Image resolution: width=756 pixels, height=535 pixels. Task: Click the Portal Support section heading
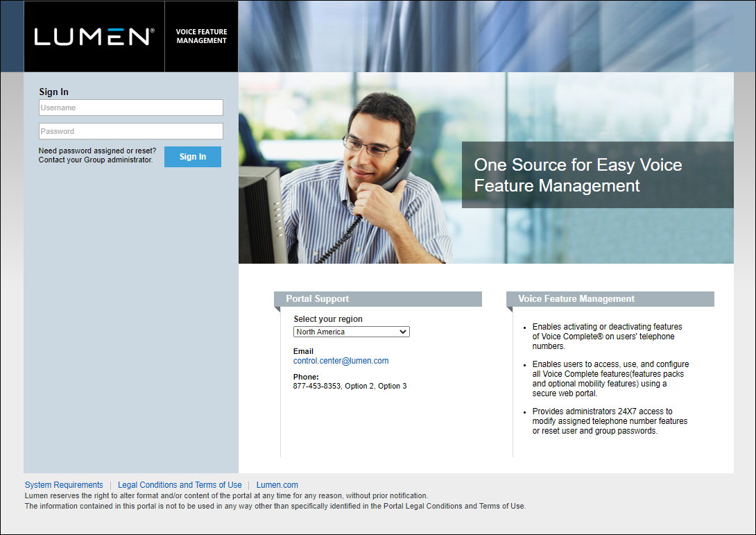coord(317,298)
